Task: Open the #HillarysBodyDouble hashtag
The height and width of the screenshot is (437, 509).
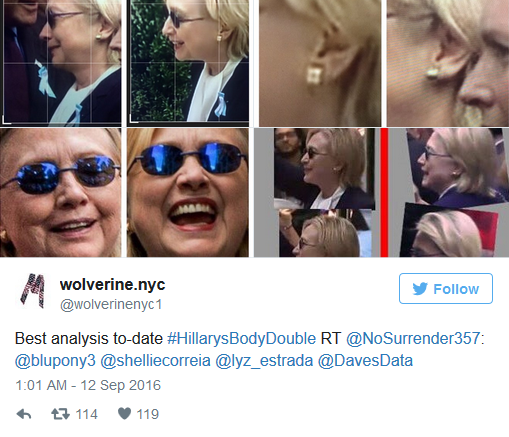Action: pyautogui.click(x=241, y=338)
